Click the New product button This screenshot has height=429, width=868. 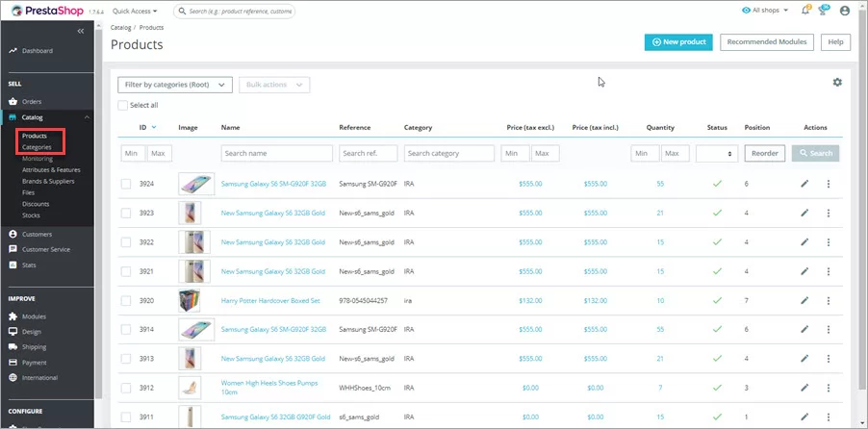pyautogui.click(x=678, y=42)
